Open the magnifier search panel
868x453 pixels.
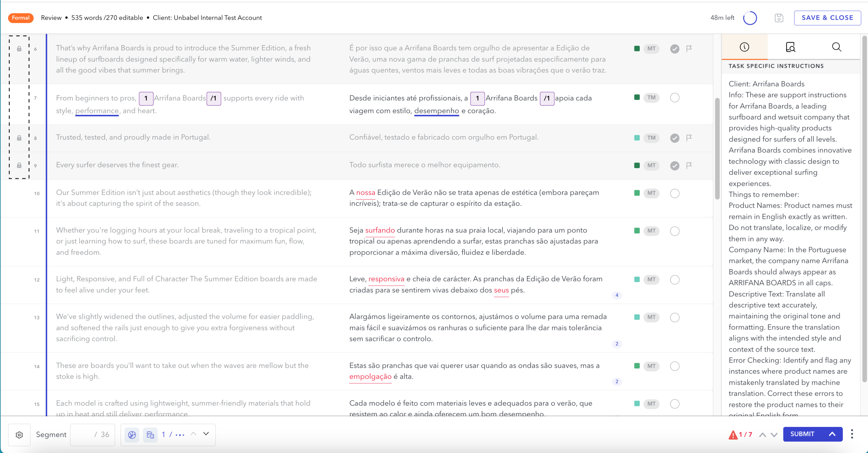(x=836, y=47)
